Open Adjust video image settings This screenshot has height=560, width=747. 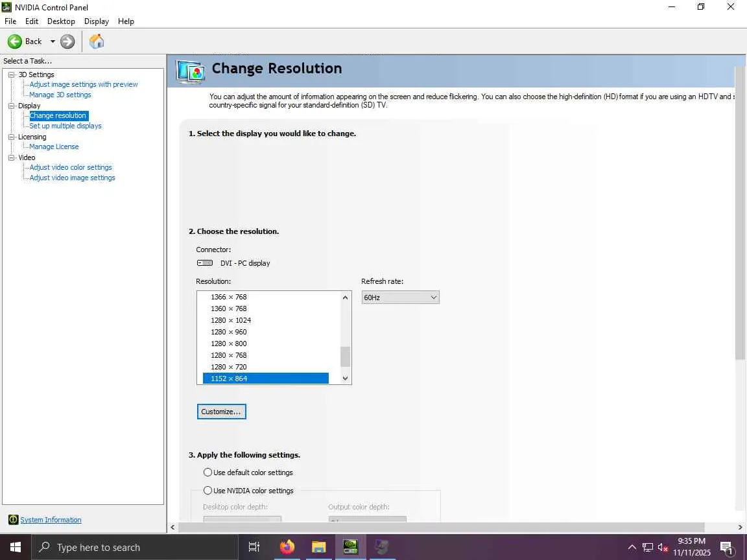(73, 178)
